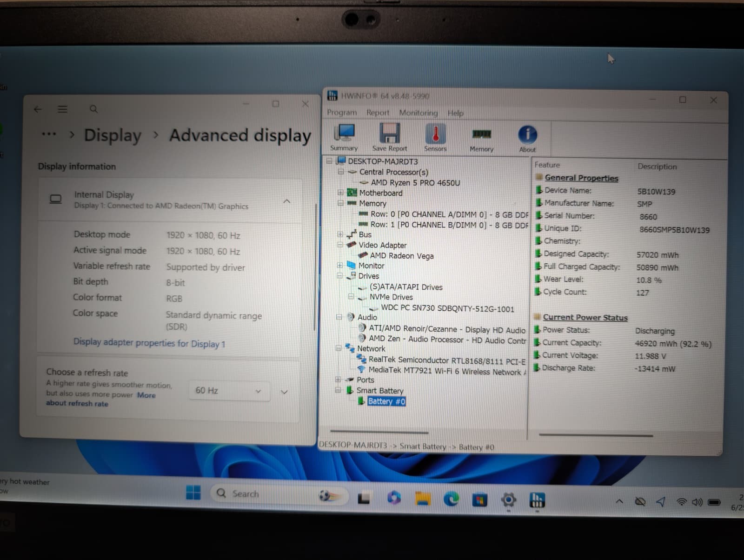This screenshot has width=744, height=560.
Task: Click horizontal scrollbar of HWiNFO tree pane
Action: click(379, 432)
